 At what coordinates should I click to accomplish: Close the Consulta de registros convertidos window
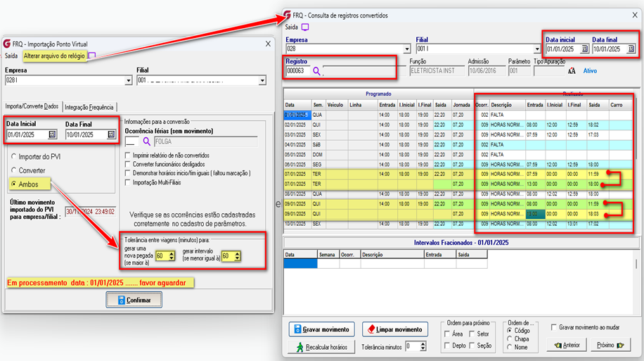[x=635, y=15]
